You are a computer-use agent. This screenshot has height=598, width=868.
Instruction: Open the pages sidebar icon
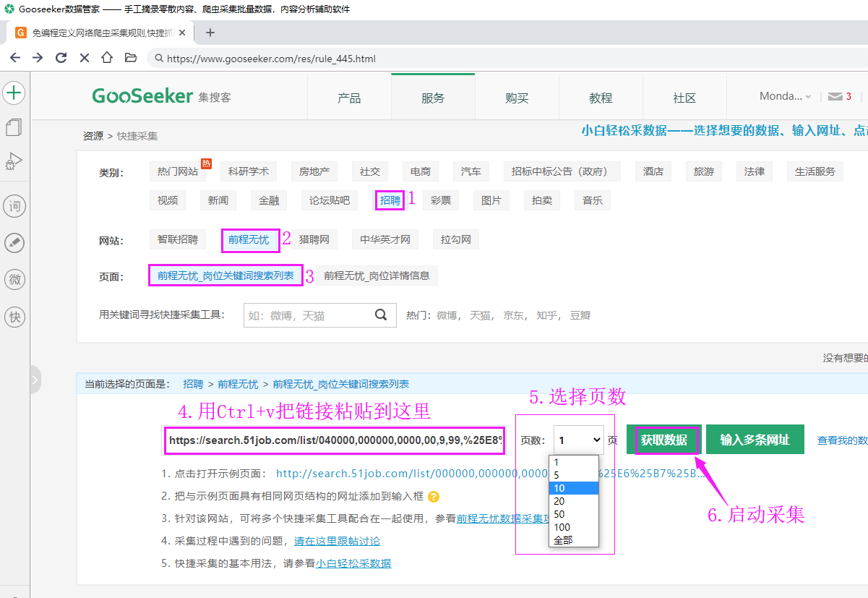[x=14, y=127]
